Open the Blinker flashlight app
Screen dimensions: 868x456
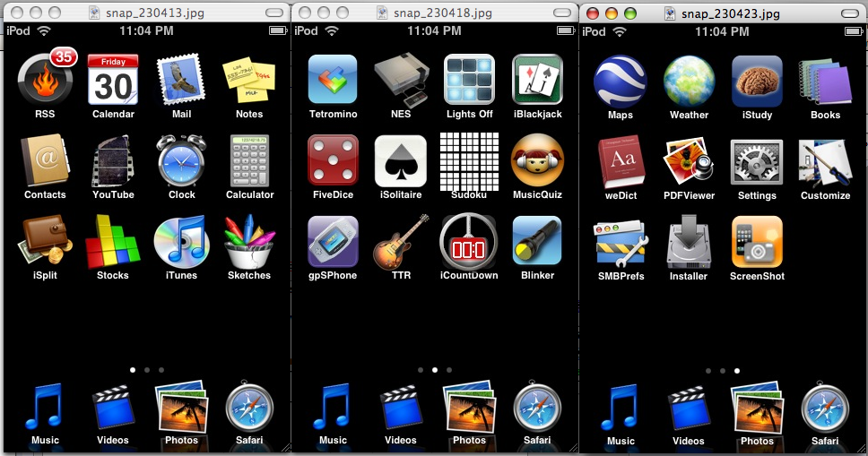tap(537, 241)
